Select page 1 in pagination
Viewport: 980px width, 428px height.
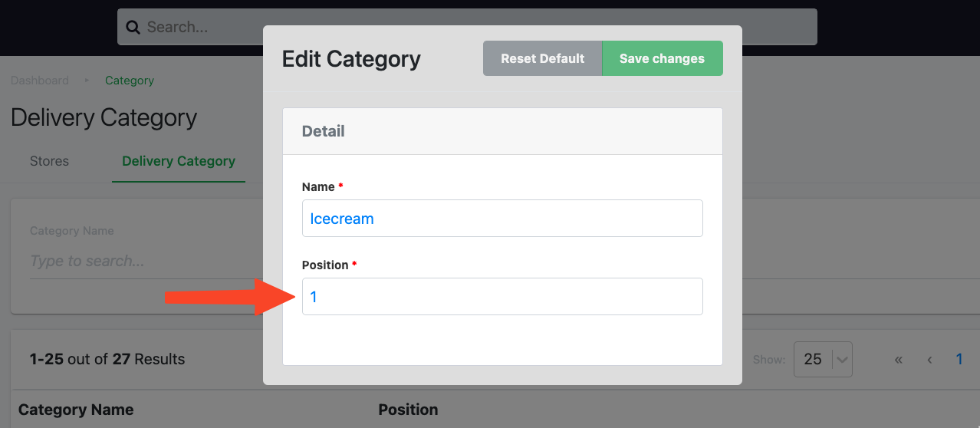(x=959, y=359)
